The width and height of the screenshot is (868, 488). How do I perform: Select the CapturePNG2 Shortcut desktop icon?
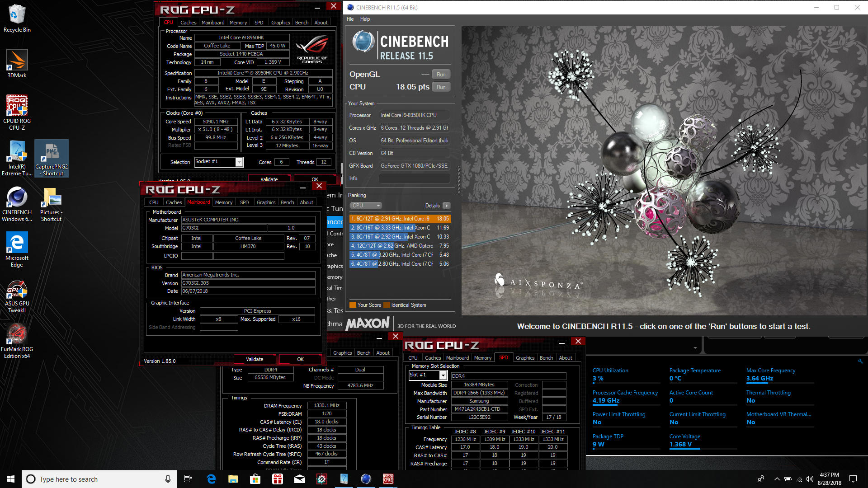[x=52, y=158]
